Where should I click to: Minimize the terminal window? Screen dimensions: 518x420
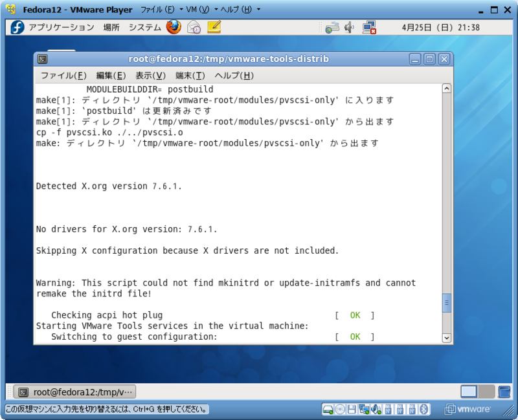tap(415, 60)
